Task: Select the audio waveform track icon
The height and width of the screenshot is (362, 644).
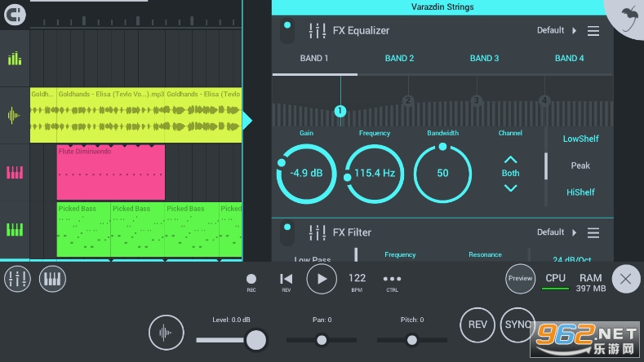Action: (x=15, y=115)
